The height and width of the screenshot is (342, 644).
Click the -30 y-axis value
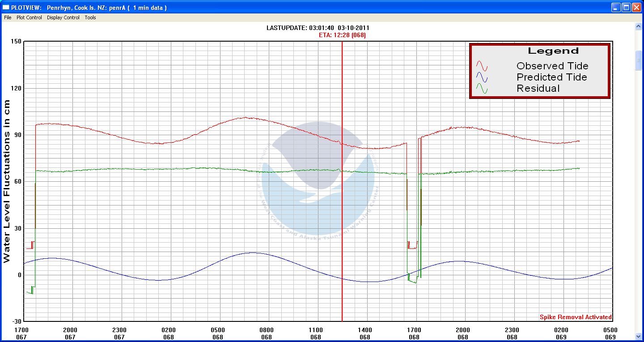(17, 321)
